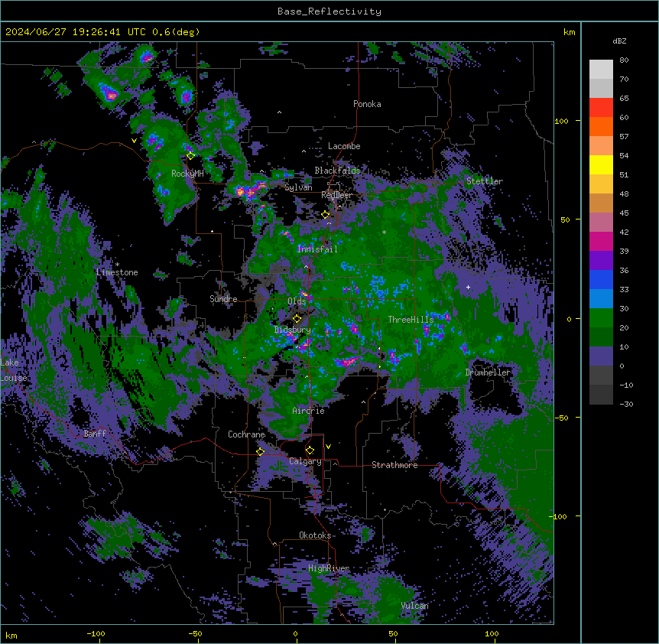Select the dark orange swatch below 60
The height and width of the screenshot is (644, 659).
pos(601,126)
